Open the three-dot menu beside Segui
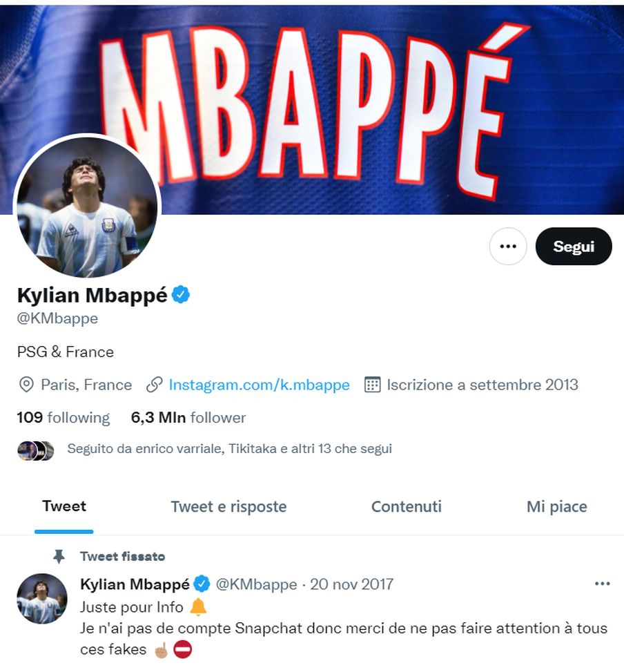 click(508, 247)
